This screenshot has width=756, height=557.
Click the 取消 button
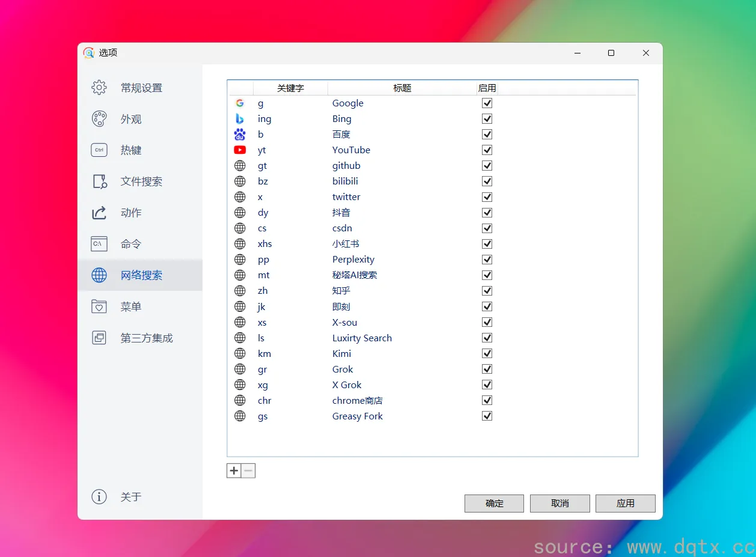559,504
